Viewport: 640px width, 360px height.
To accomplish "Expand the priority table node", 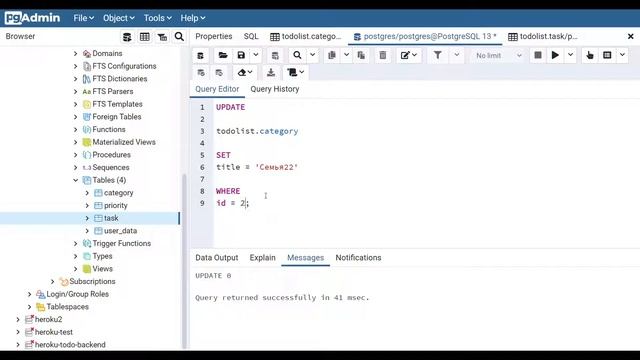I will coord(87,205).
